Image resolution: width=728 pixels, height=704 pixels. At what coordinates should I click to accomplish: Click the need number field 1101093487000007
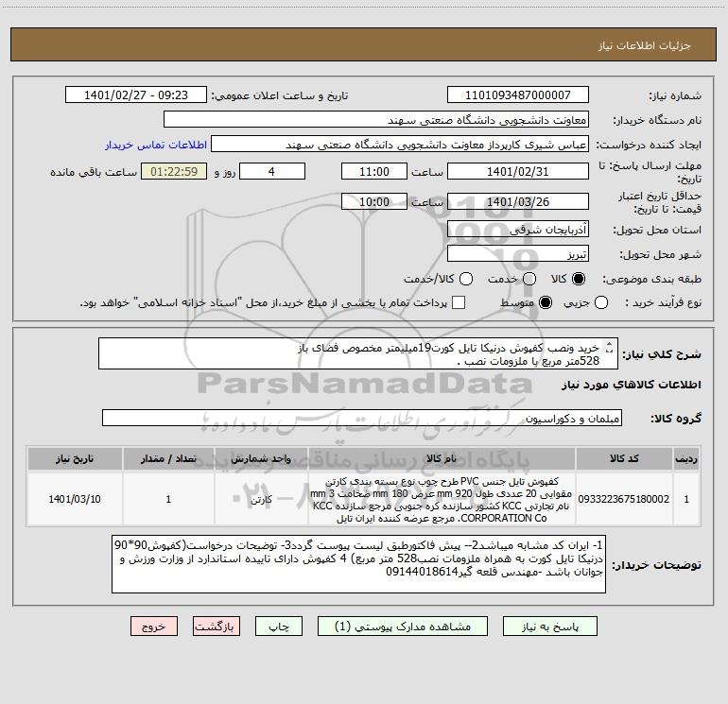point(518,94)
